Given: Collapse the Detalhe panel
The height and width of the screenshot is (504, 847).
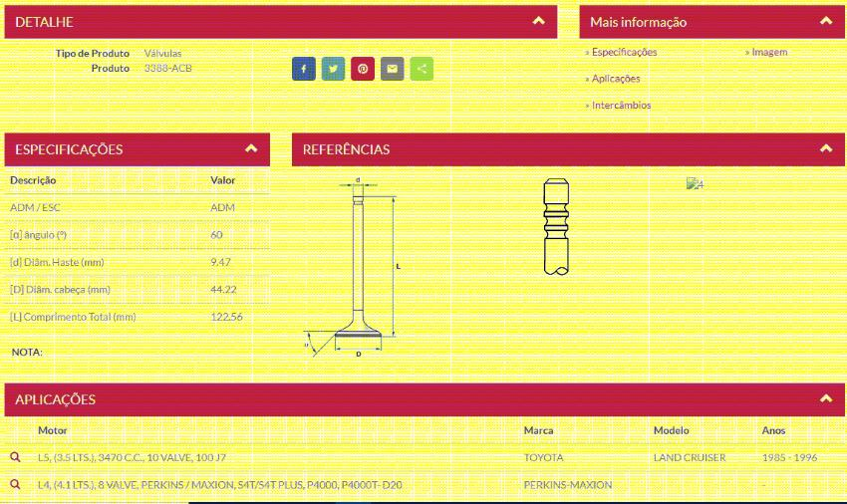Looking at the screenshot, I should (538, 21).
